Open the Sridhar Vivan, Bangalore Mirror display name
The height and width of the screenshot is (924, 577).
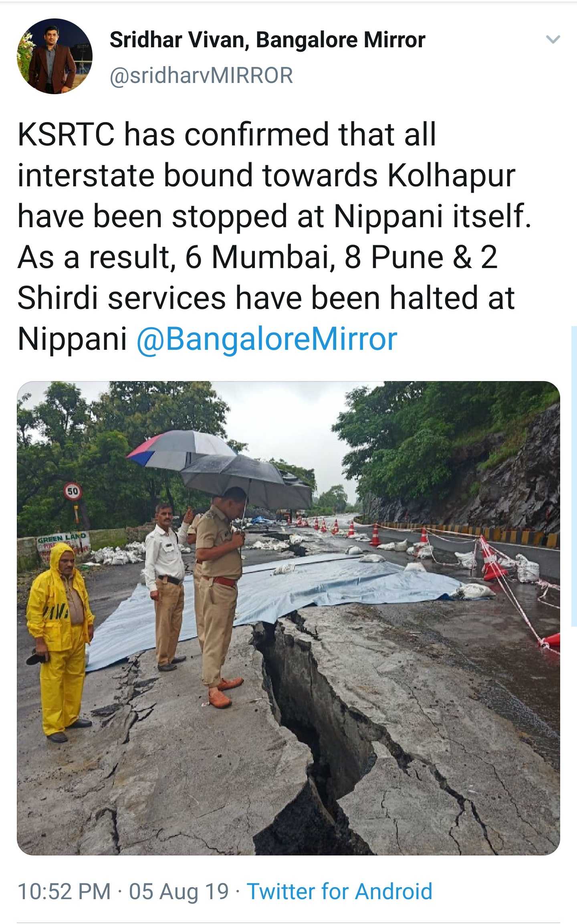pyautogui.click(x=267, y=40)
